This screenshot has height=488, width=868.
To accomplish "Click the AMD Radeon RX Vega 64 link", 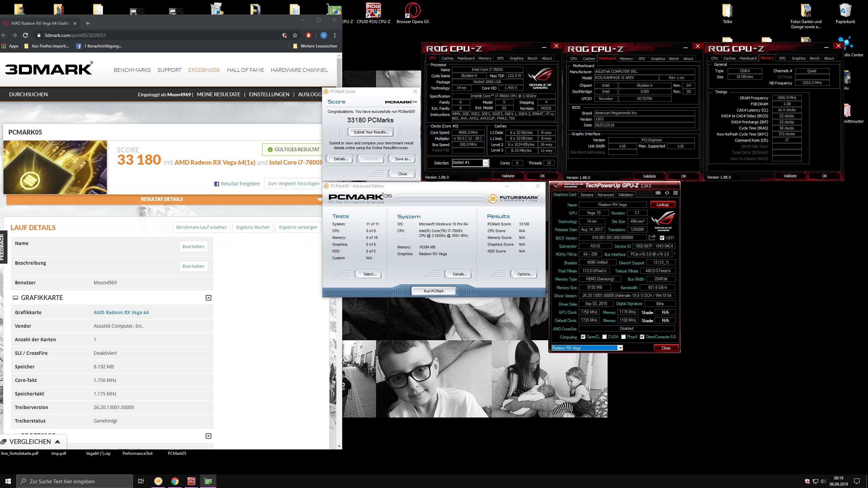I will (121, 312).
